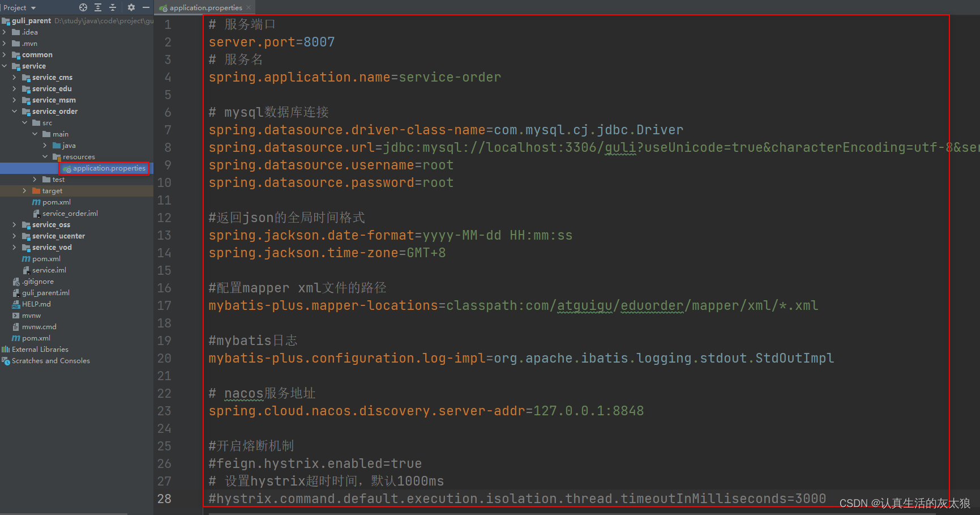Hide the Project tool window
Image resolution: width=980 pixels, height=515 pixels.
(145, 7)
